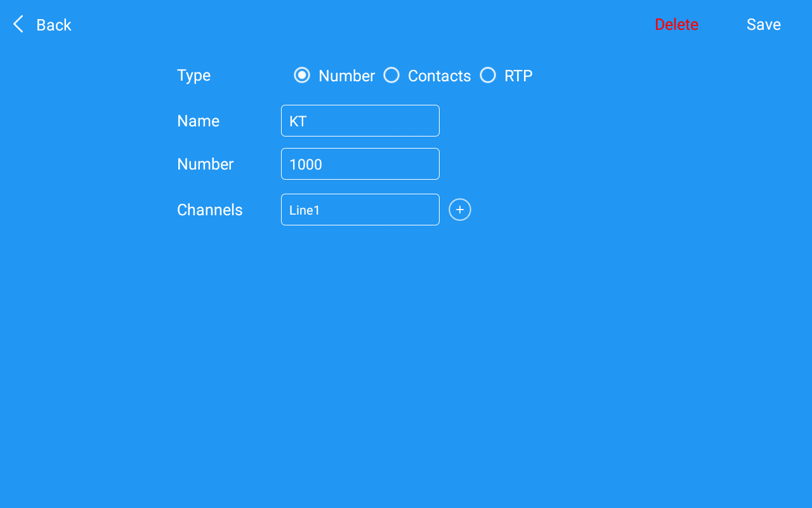The width and height of the screenshot is (812, 508).
Task: Click the Channels label text
Action: 210,210
